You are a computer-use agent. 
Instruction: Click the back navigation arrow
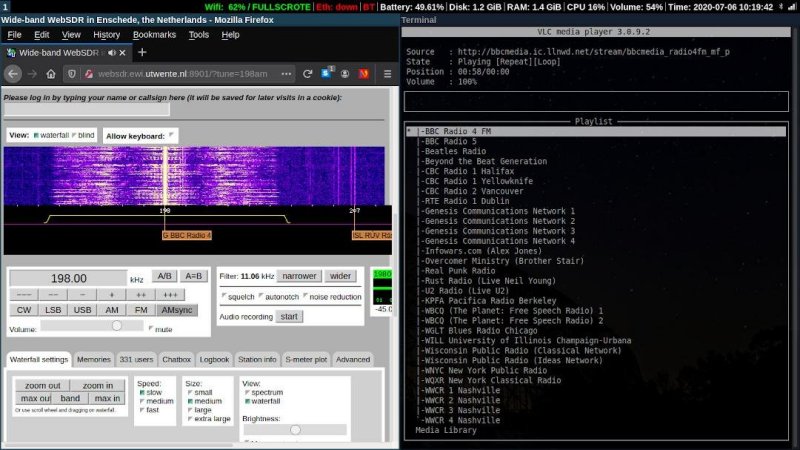click(x=13, y=74)
